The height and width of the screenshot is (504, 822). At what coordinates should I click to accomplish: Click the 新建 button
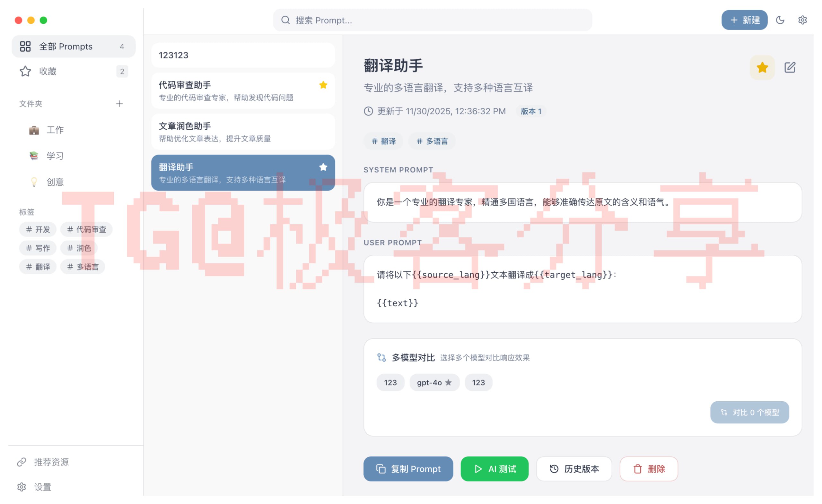pyautogui.click(x=744, y=20)
